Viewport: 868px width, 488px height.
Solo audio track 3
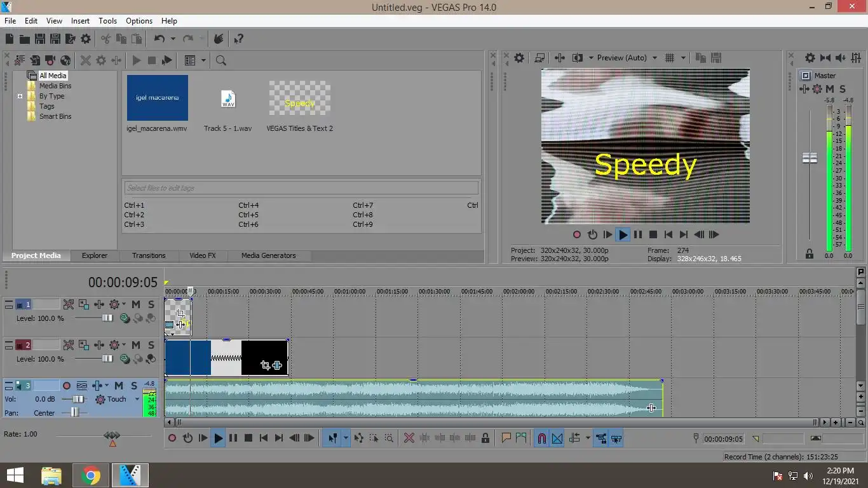point(134,386)
